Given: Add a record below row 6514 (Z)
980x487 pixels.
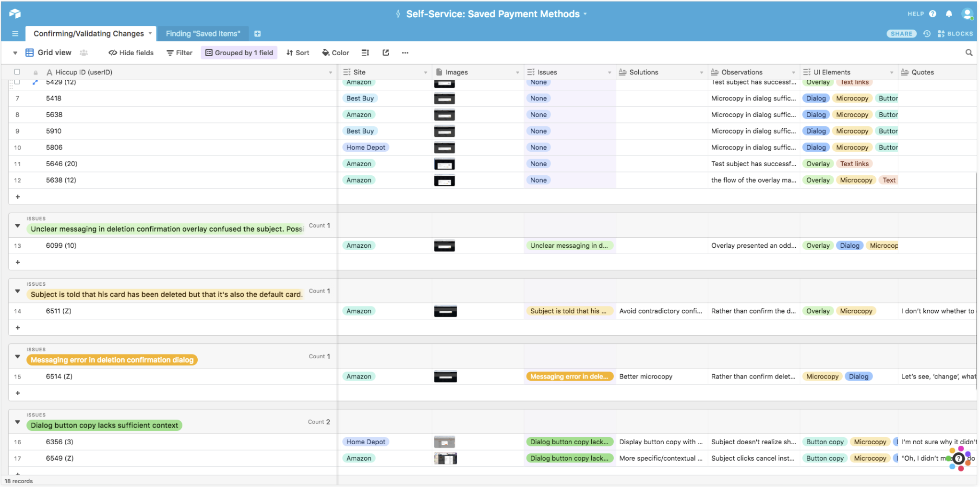Looking at the screenshot, I should [x=18, y=393].
